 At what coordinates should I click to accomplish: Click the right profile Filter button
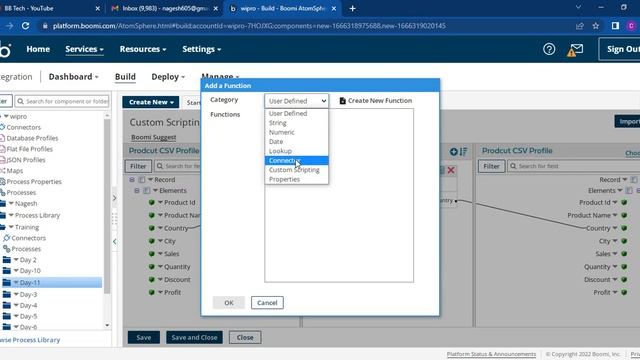491,166
